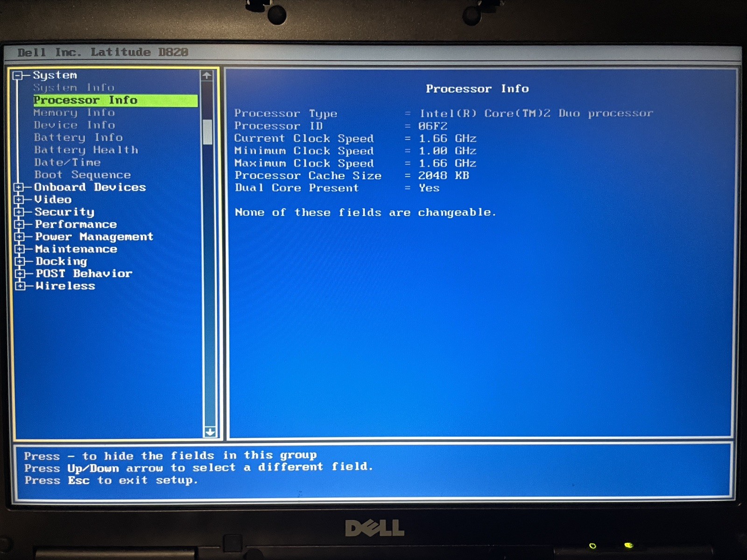Expand the Video group
The width and height of the screenshot is (747, 560).
(x=19, y=200)
